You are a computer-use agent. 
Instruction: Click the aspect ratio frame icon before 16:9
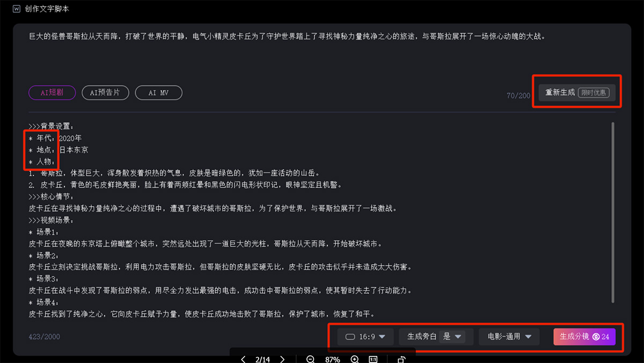pyautogui.click(x=350, y=336)
